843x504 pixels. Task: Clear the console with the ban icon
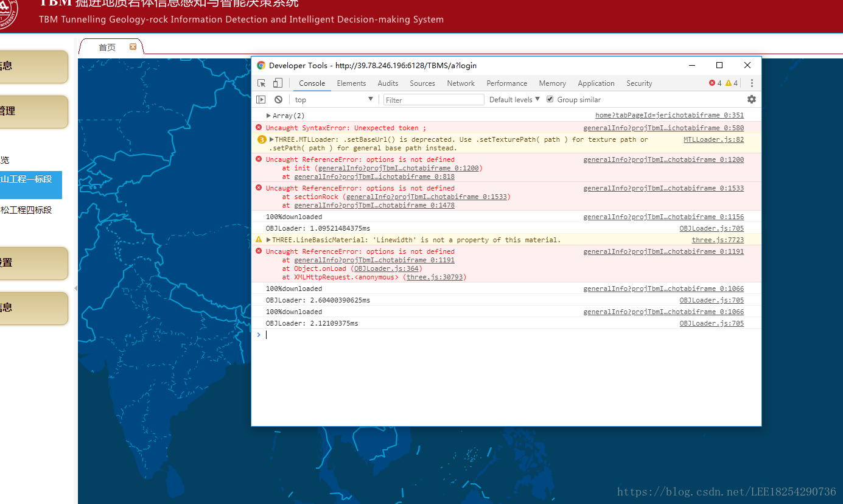click(278, 99)
